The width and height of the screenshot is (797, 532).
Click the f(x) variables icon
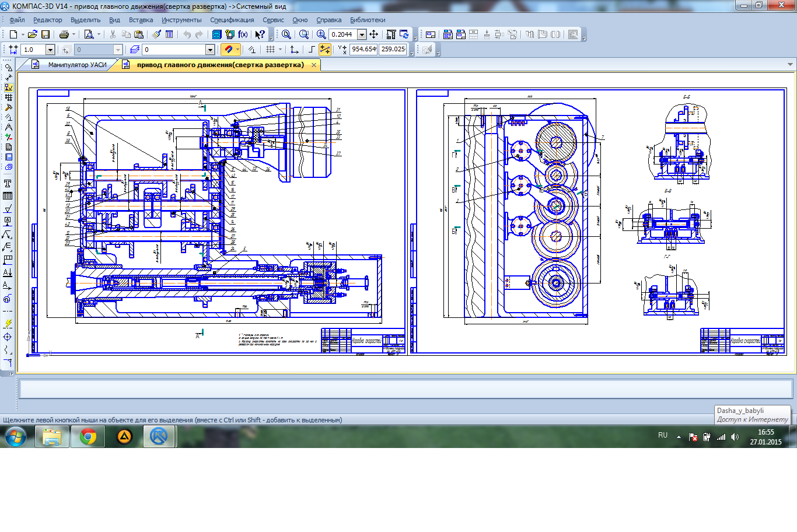243,34
